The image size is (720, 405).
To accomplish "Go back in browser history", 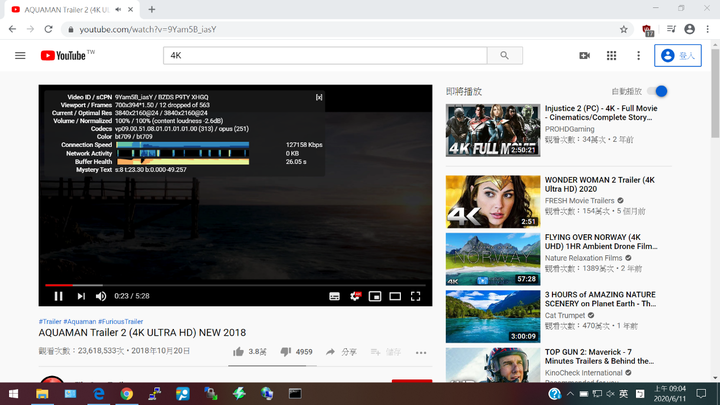I will pos(12,29).
